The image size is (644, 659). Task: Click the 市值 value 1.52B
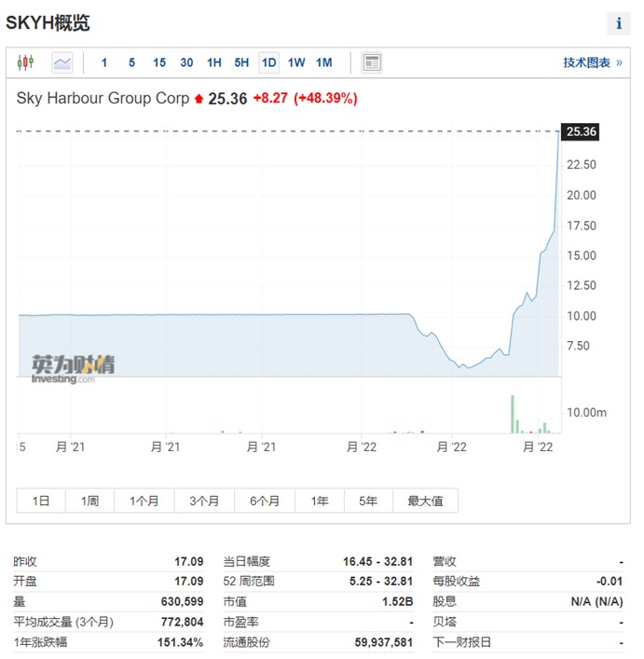click(397, 601)
